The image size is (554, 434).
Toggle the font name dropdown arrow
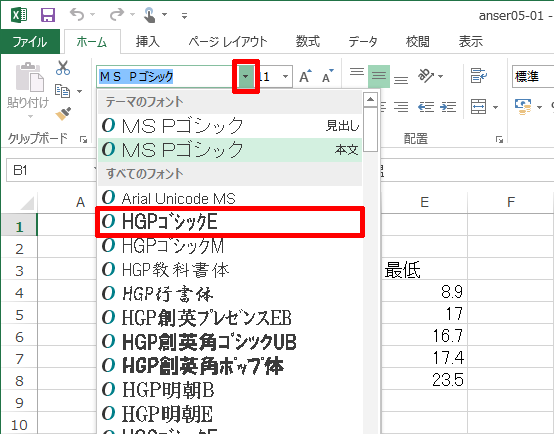click(246, 76)
